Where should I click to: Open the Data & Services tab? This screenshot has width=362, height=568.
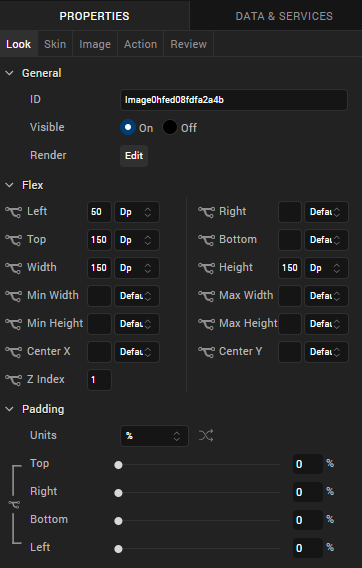[284, 16]
